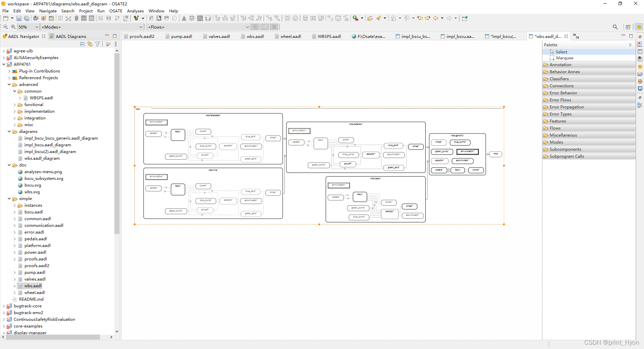Screen dimensions: 644x349
Task: Close the wbs.aadl_diagram editor tab
Action: click(x=566, y=36)
